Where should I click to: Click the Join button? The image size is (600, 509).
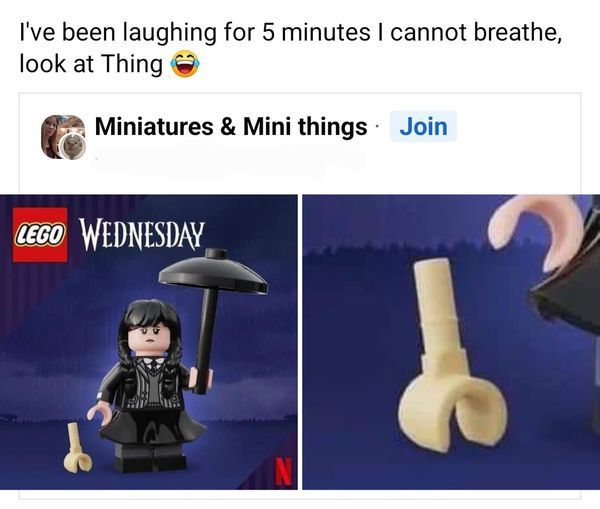(423, 127)
